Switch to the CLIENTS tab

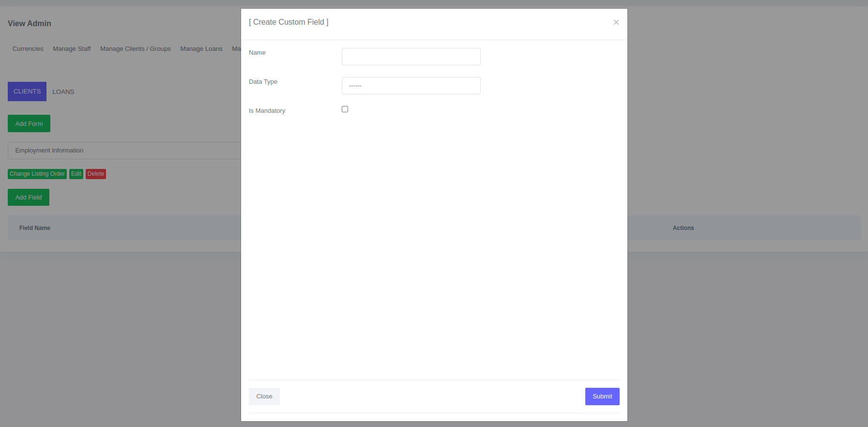click(27, 91)
